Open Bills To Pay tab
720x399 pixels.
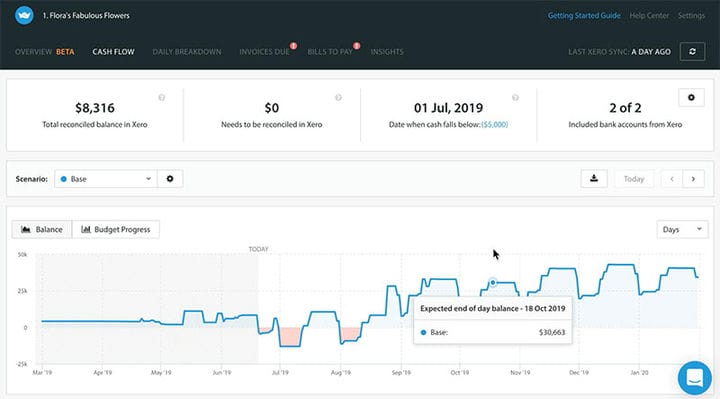[x=330, y=51]
